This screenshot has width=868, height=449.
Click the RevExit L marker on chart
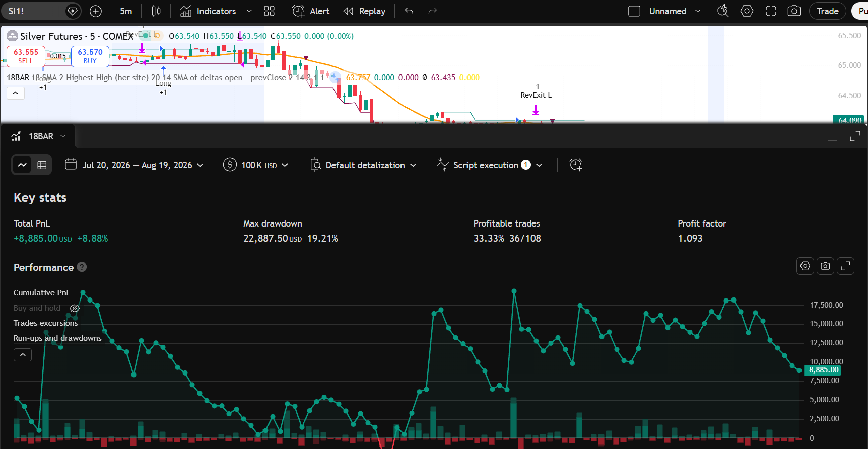click(536, 95)
